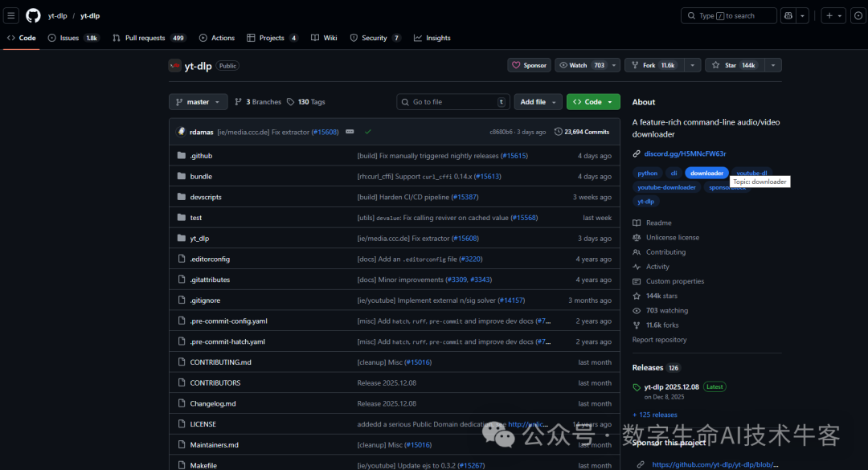Open the Projects tab
The width and height of the screenshot is (868, 470).
click(x=272, y=38)
